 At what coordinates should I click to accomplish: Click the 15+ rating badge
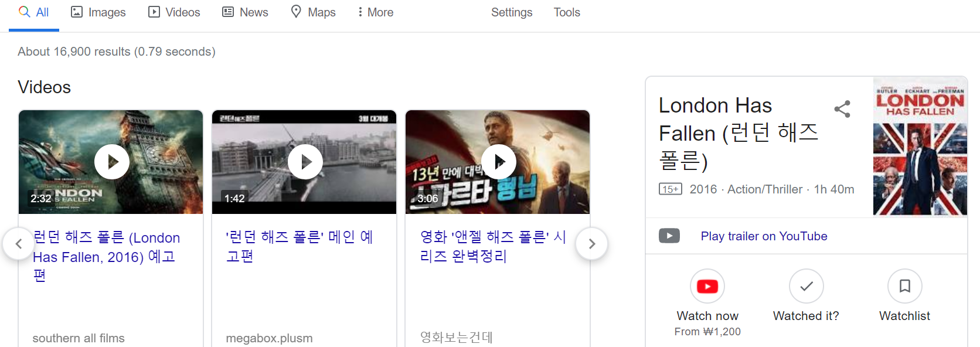[671, 189]
